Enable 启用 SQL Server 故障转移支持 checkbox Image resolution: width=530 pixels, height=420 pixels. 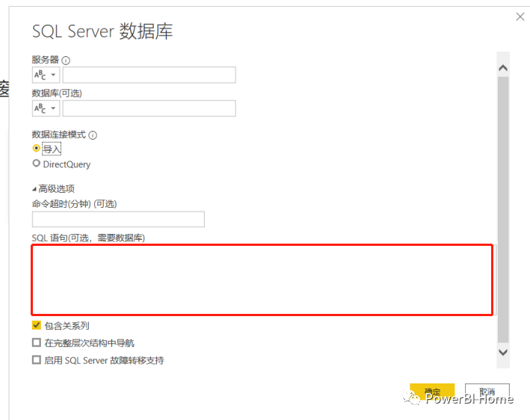(x=37, y=360)
